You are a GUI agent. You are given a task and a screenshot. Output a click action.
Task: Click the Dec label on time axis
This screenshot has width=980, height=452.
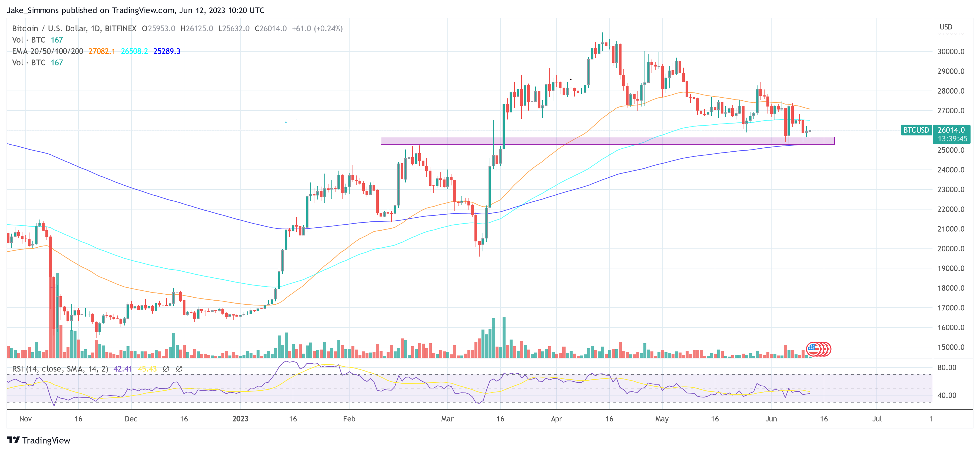(131, 419)
